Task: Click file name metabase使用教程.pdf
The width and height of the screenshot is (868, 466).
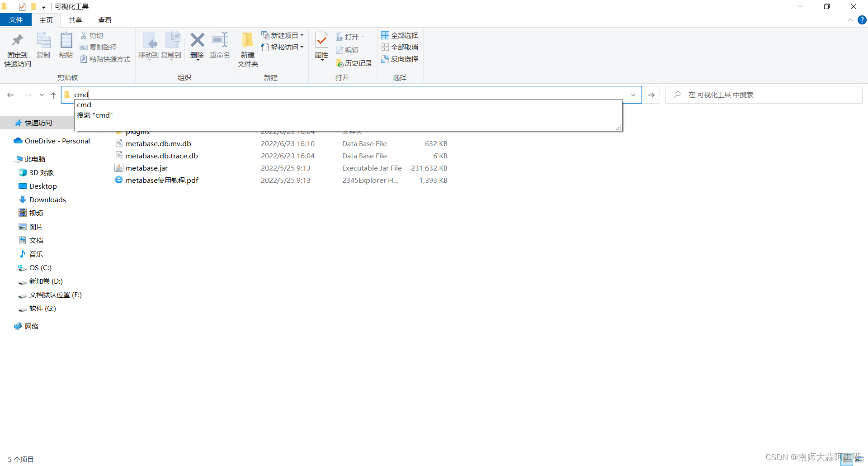Action: pos(162,180)
